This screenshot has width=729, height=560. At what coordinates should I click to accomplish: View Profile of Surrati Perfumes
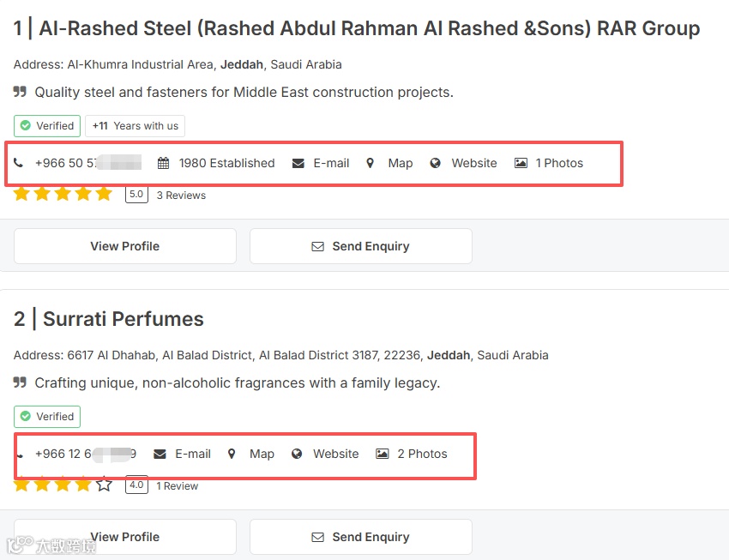click(125, 537)
